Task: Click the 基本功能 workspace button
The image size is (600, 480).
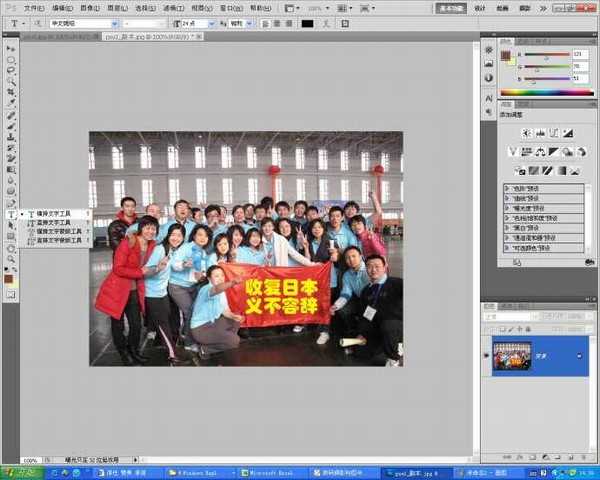Action: [x=452, y=7]
